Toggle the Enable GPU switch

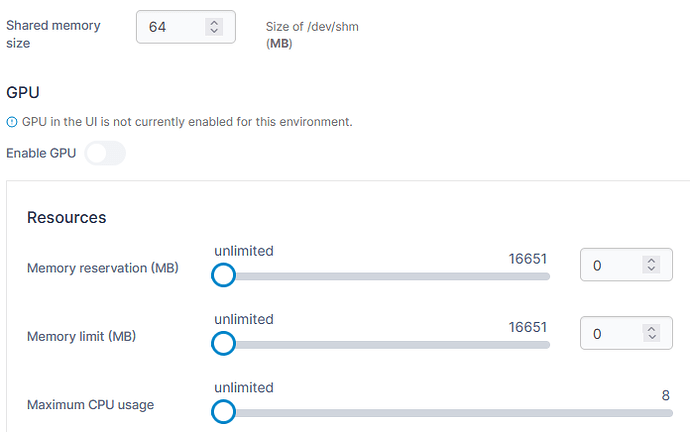click(105, 153)
